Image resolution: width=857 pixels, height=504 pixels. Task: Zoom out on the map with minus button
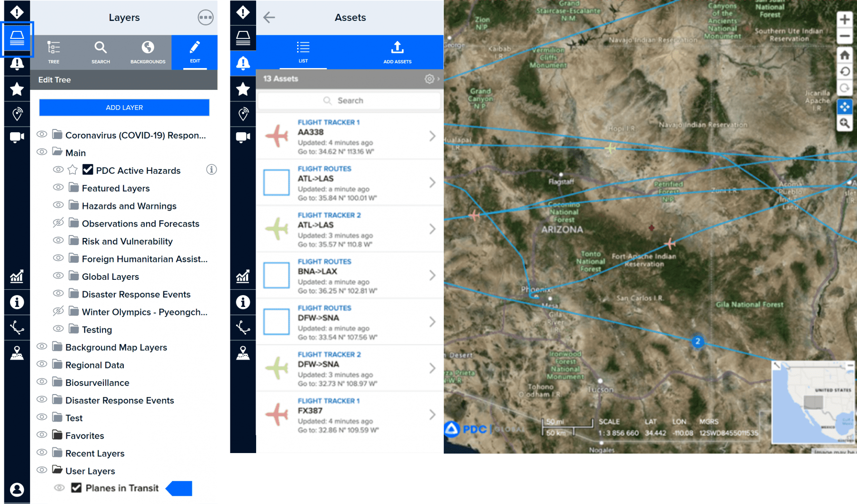[845, 36]
